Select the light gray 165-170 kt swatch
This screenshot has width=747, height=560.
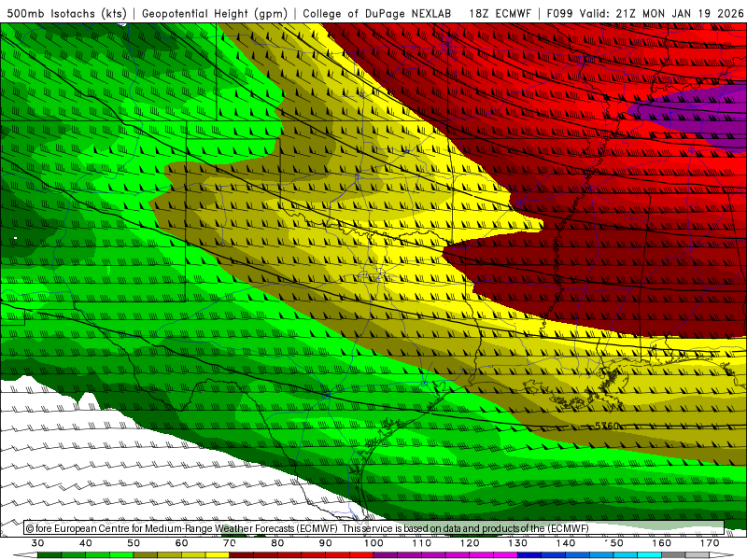(x=698, y=555)
